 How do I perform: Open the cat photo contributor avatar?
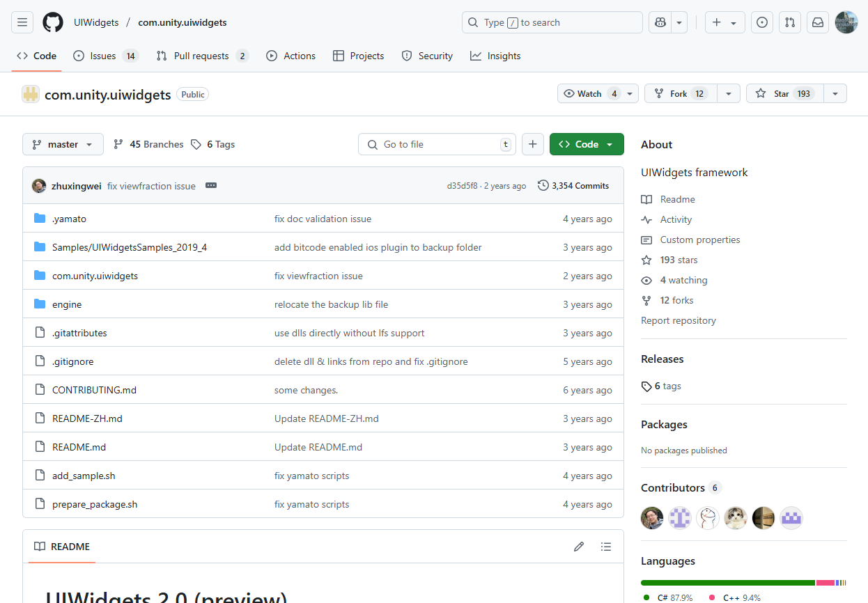tap(736, 518)
